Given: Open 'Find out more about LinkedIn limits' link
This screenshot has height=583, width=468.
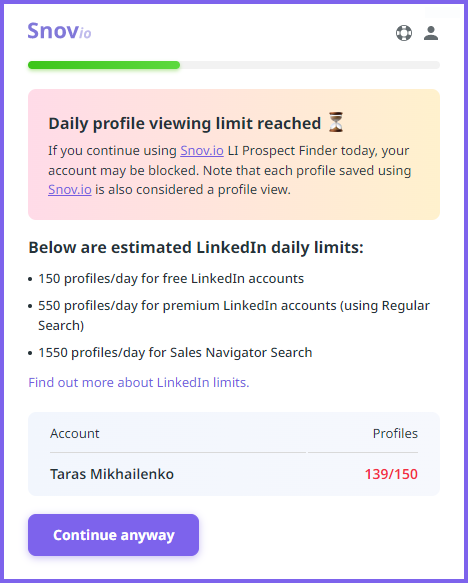Looking at the screenshot, I should 139,382.
